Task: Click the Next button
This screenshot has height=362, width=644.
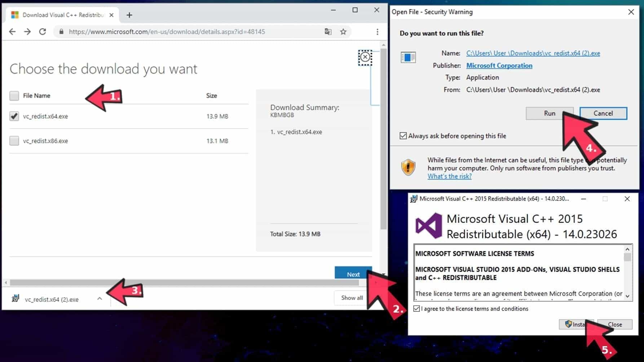Action: pyautogui.click(x=353, y=273)
